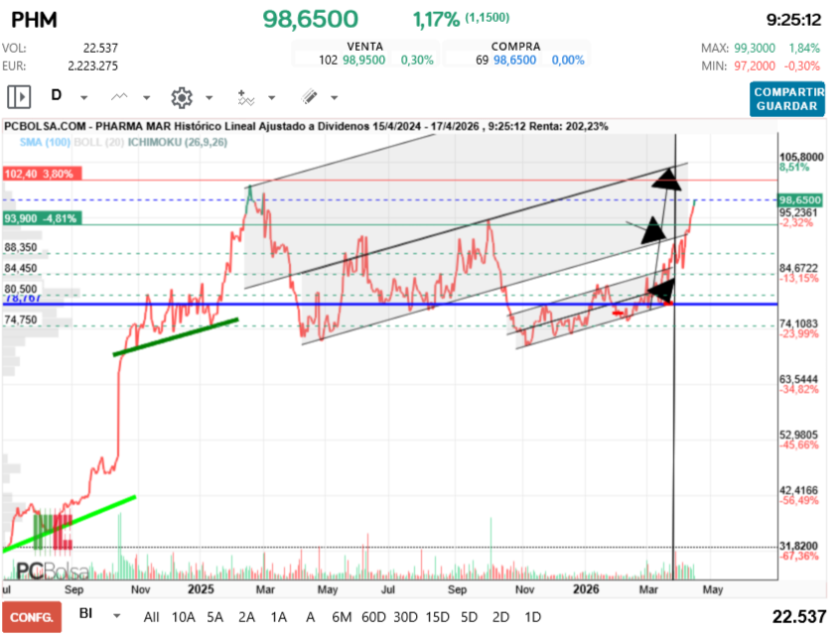The width and height of the screenshot is (840, 638).
Task: Open dropdown arrow next to pencil tool
Action: (x=335, y=98)
